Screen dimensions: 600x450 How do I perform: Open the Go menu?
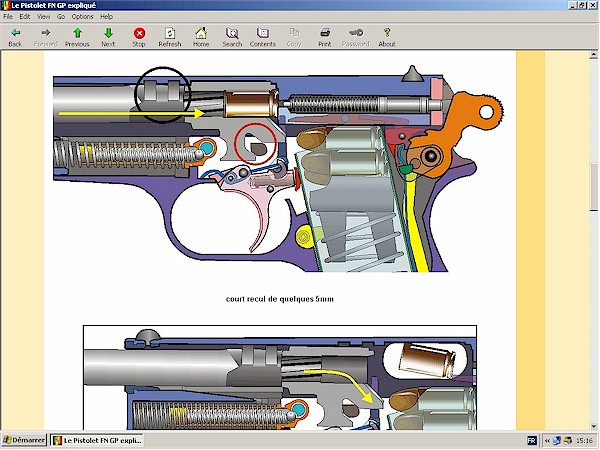point(61,17)
